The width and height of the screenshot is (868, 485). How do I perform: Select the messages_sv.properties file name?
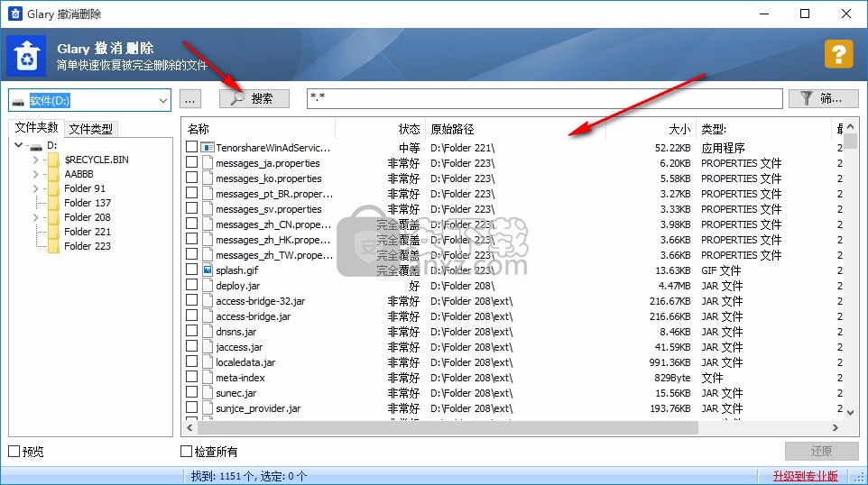[269, 209]
